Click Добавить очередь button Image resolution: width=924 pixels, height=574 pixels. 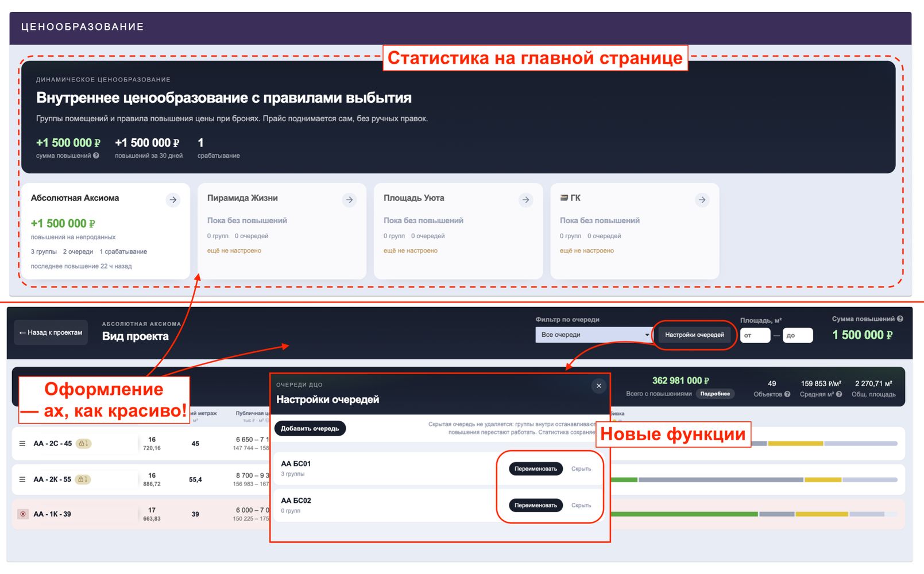pyautogui.click(x=310, y=428)
